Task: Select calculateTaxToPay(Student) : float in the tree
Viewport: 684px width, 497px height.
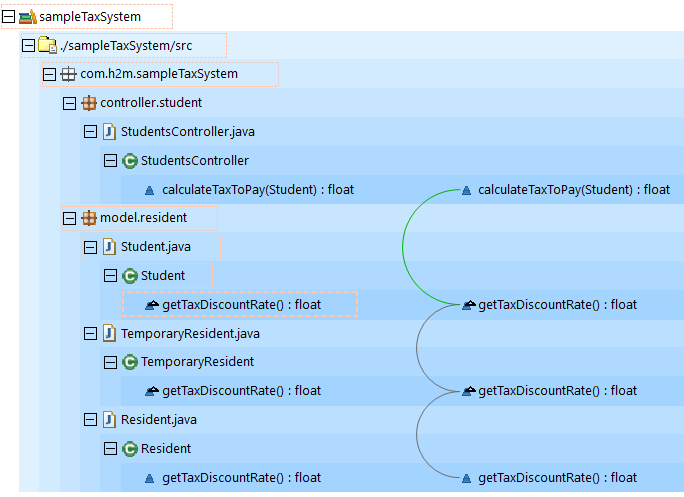Action: [x=258, y=190]
